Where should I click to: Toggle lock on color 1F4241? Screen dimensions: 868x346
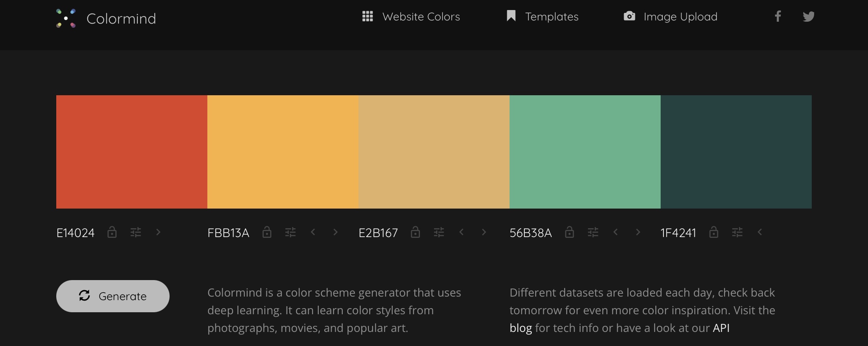coord(714,232)
